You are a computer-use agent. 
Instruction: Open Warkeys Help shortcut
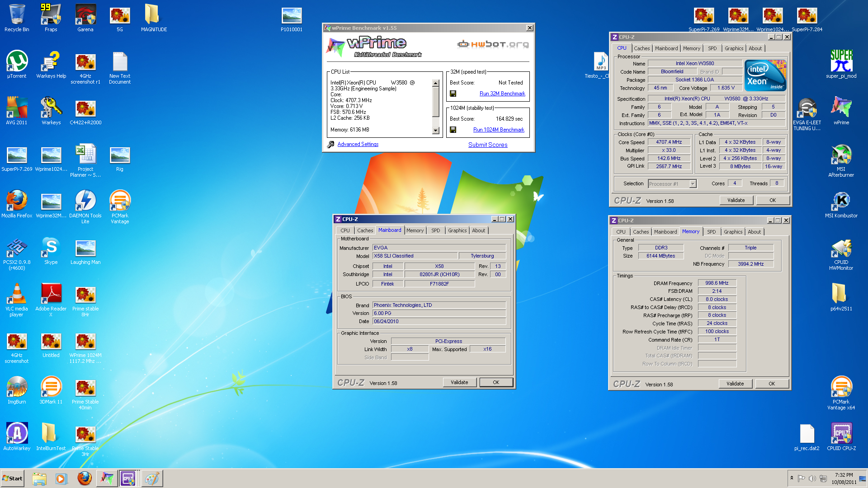click(x=51, y=65)
